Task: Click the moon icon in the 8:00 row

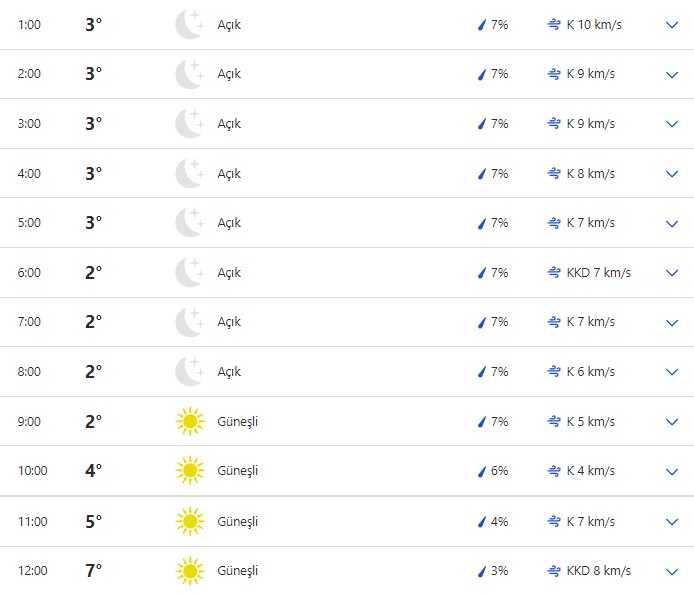Action: pos(189,371)
